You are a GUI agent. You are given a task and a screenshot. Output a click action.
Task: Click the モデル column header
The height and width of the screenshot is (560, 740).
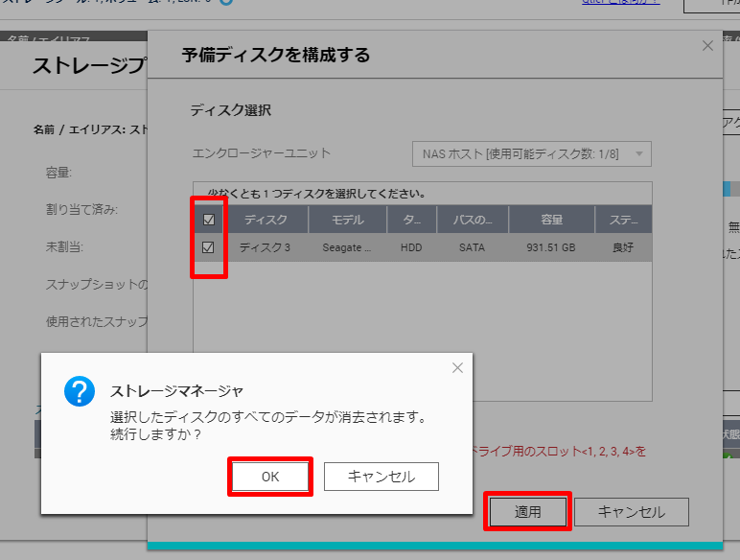(347, 220)
